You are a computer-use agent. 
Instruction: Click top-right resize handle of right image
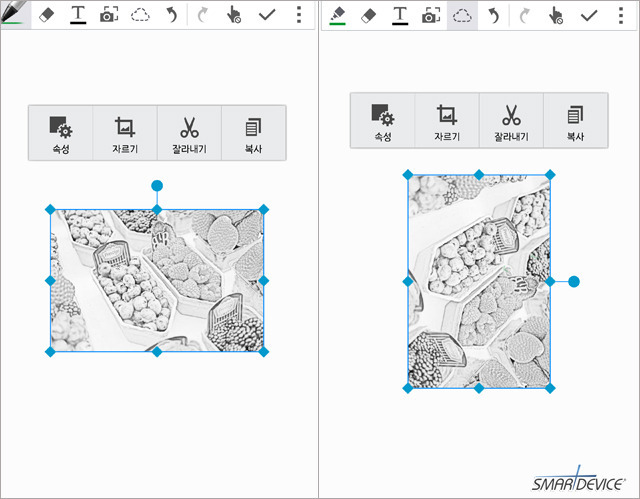tap(550, 175)
